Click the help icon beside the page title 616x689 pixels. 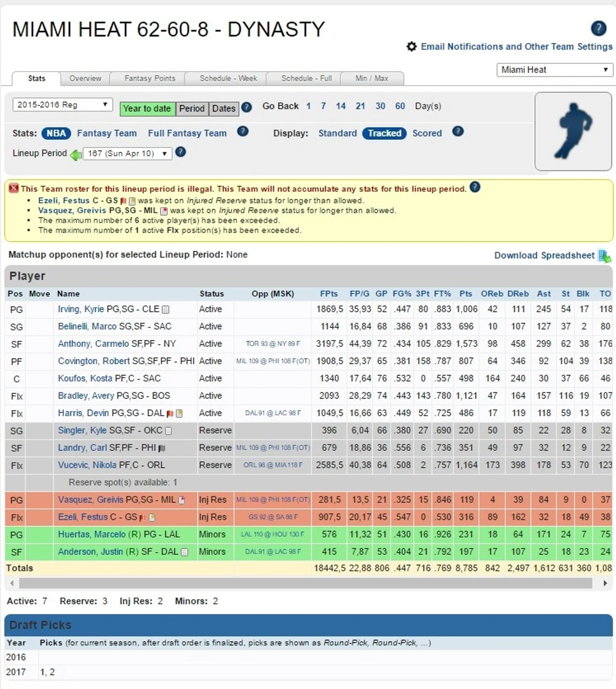[x=598, y=28]
